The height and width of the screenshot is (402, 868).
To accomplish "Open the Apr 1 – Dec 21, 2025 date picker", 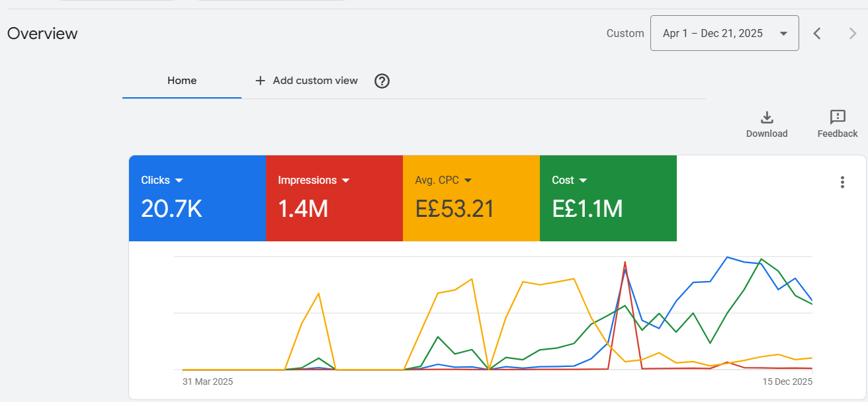I will click(x=724, y=33).
